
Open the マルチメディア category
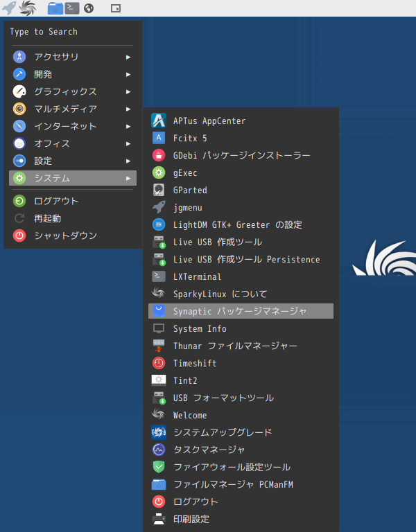[73, 109]
